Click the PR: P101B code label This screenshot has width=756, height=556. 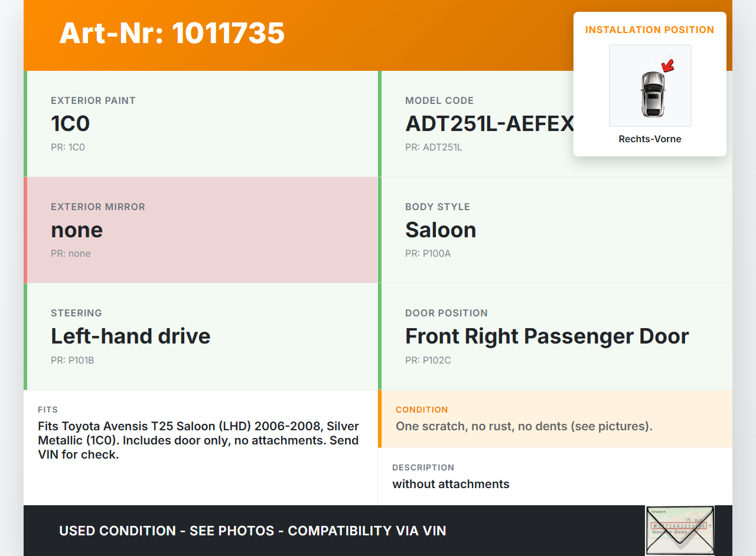73,360
